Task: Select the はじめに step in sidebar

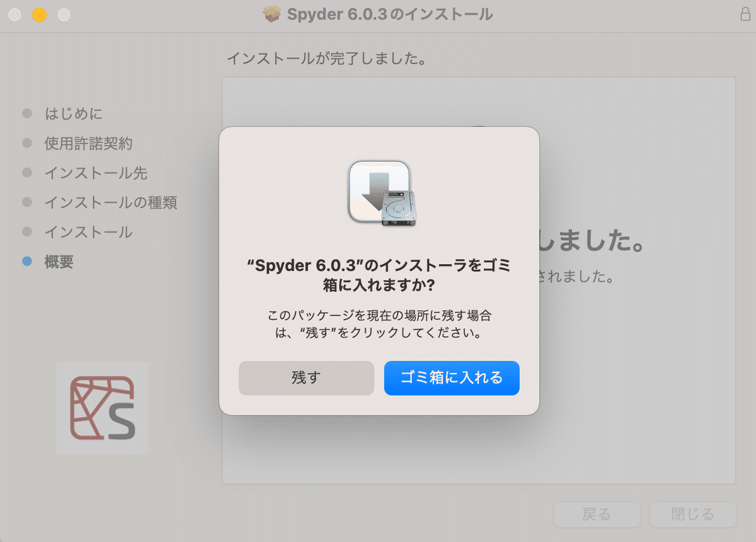Action: click(x=74, y=113)
